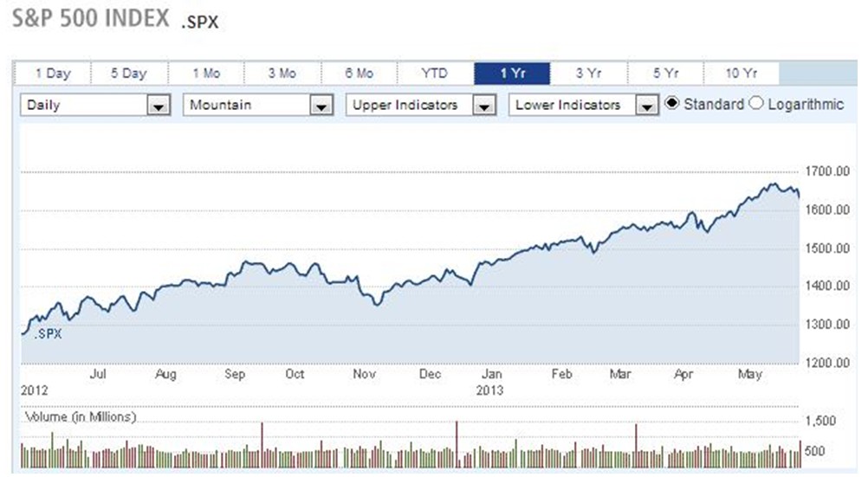Image resolution: width=868 pixels, height=477 pixels.
Task: Enable the Standard scale radio button
Action: [x=672, y=104]
